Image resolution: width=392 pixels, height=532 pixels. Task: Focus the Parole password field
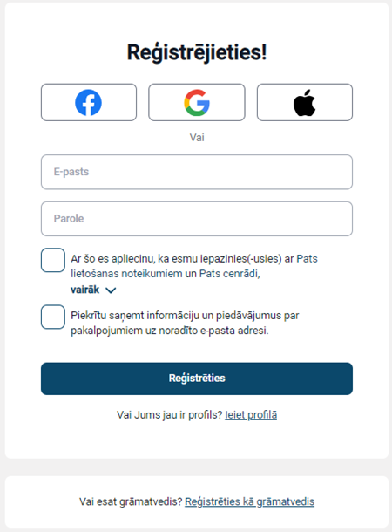pyautogui.click(x=197, y=219)
